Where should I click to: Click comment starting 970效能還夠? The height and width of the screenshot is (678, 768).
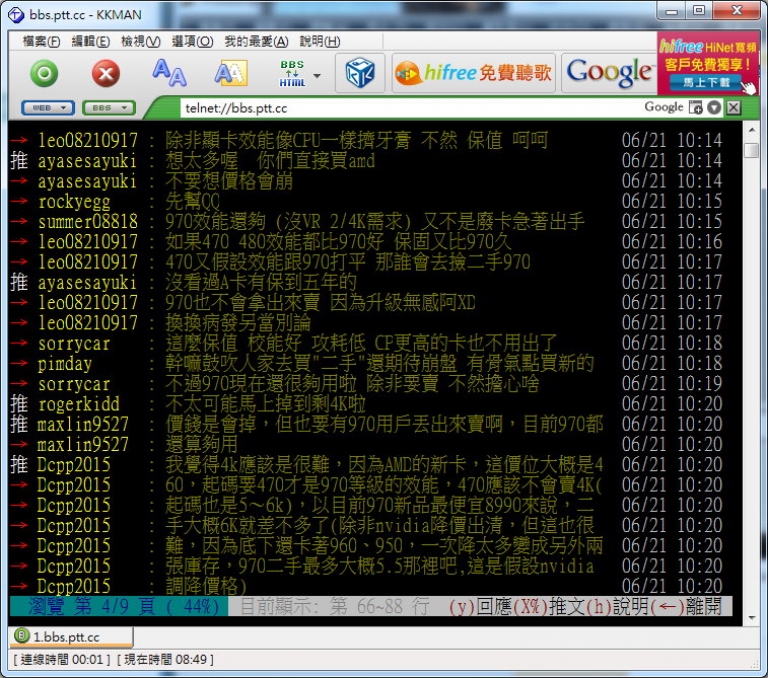(375, 221)
